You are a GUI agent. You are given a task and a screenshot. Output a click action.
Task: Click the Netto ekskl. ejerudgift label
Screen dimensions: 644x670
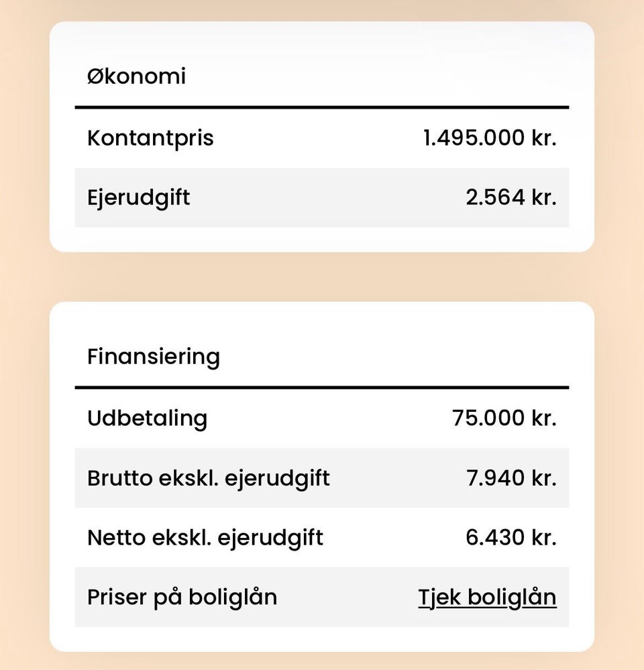pyautogui.click(x=205, y=537)
